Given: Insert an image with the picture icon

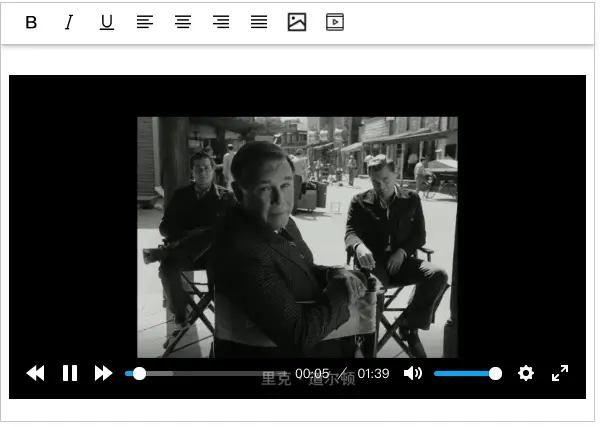Looking at the screenshot, I should [297, 22].
